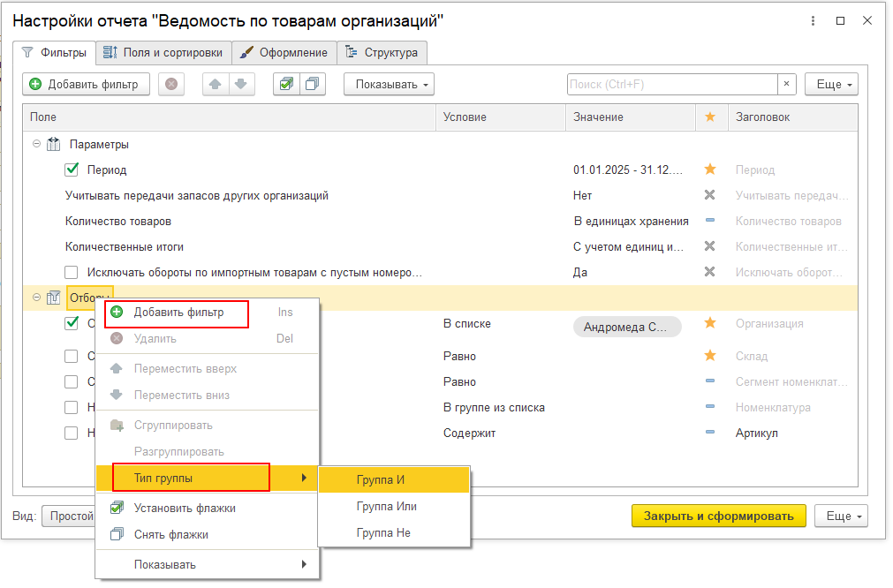The width and height of the screenshot is (893, 588).
Task: Click the Добавить фильтр toolbar button
Action: [85, 85]
